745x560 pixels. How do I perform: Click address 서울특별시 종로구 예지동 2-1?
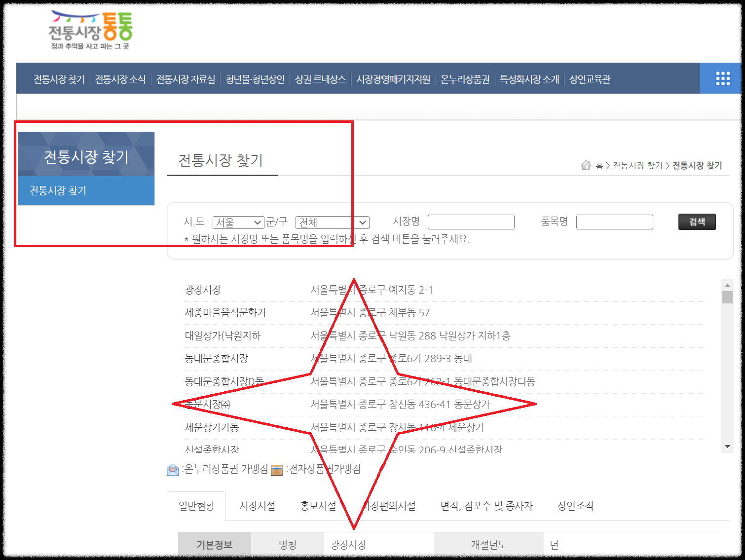click(x=372, y=290)
